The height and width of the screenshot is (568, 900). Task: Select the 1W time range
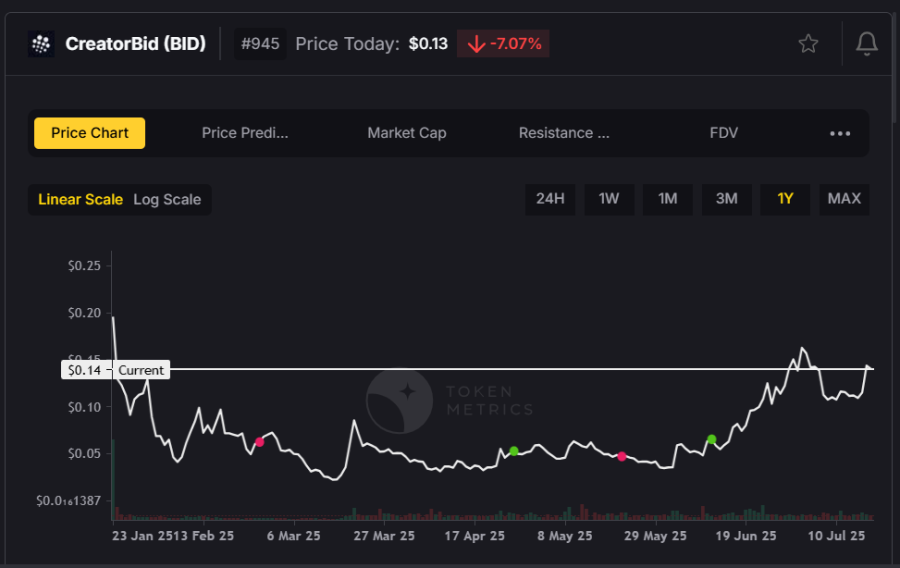point(609,199)
